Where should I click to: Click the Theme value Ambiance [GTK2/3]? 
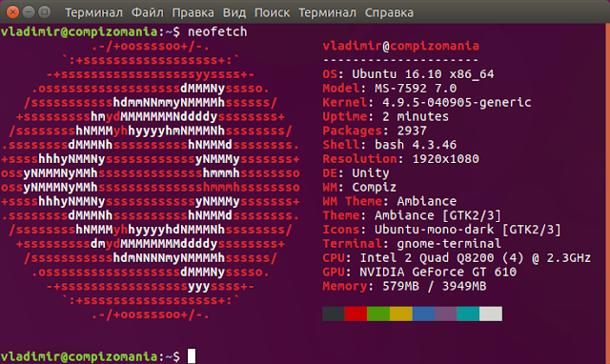[x=438, y=215]
